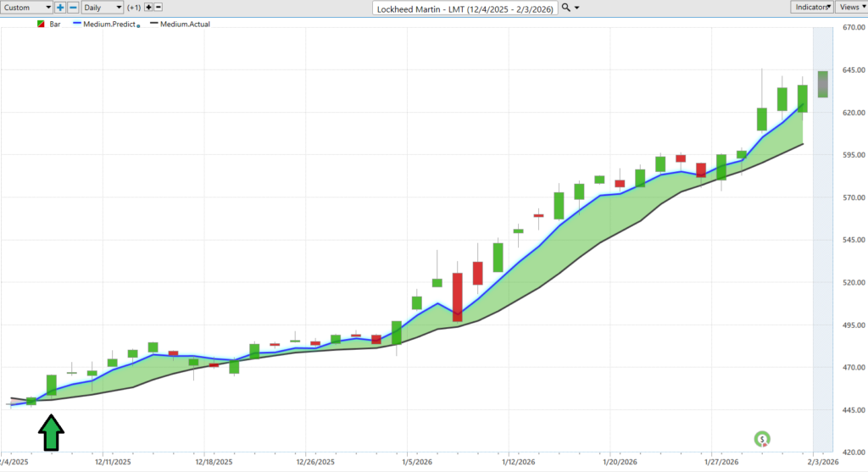The image size is (868, 472).
Task: Click the green dollar badge on chart
Action: 762,439
